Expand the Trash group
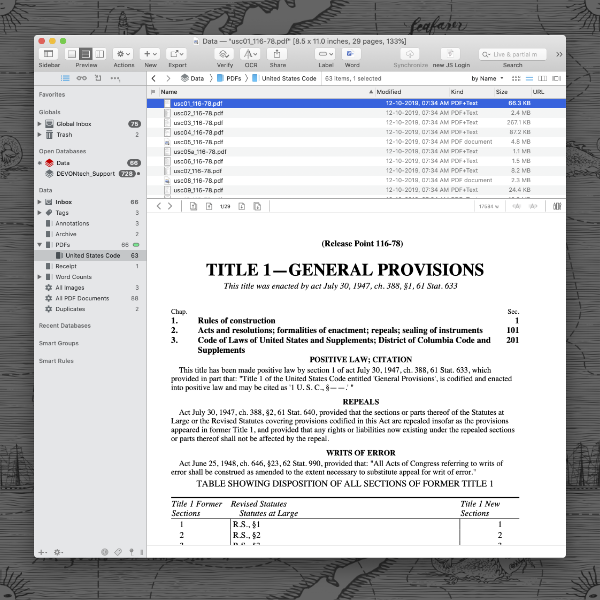The image size is (600, 600). (39, 135)
